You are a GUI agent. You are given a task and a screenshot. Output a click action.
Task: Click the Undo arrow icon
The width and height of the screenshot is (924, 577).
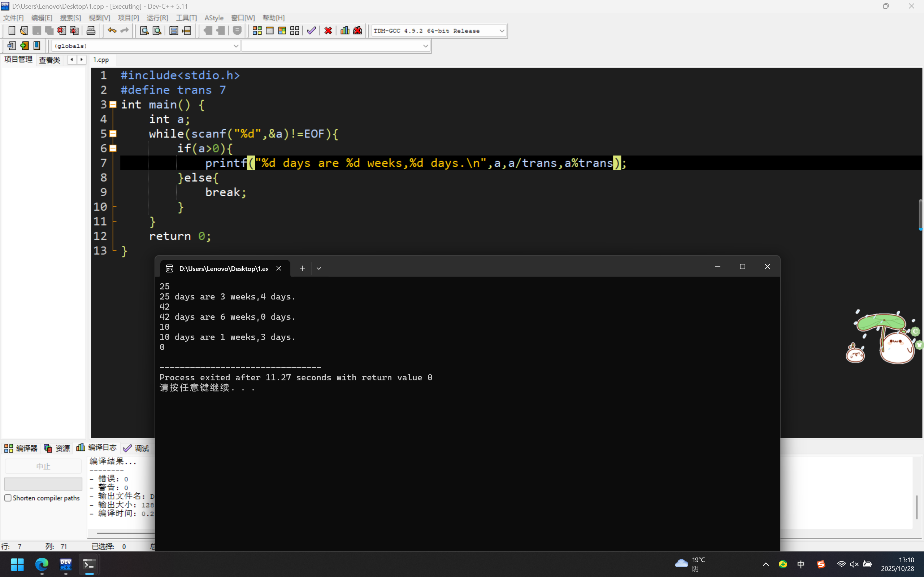click(x=112, y=31)
